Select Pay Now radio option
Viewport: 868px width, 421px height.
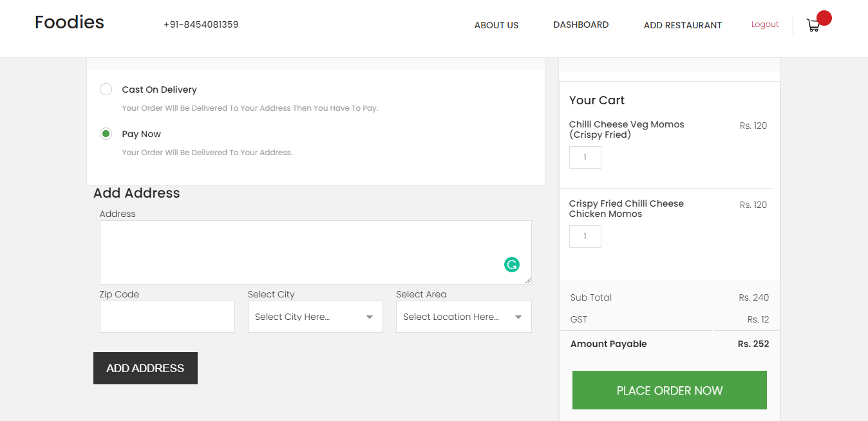click(106, 134)
